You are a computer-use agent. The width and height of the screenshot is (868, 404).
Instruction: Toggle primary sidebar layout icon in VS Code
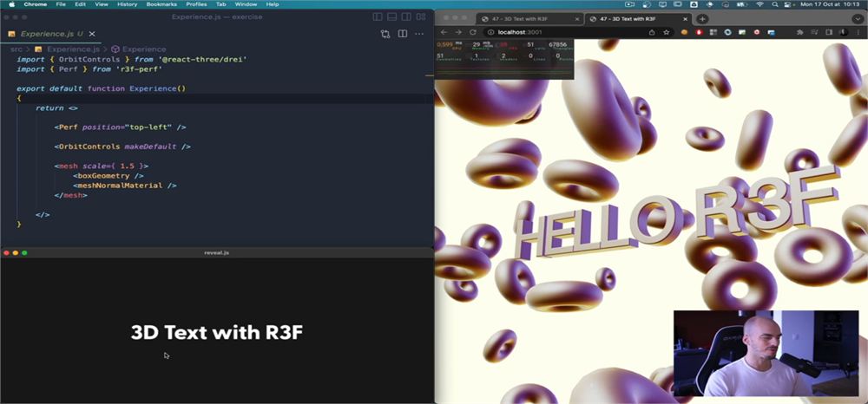click(x=378, y=17)
